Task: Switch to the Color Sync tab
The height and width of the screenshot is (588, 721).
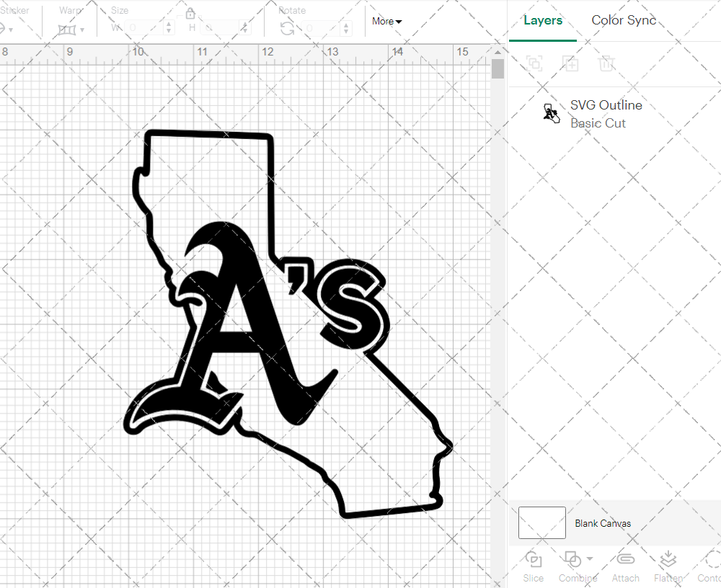Action: 624,20
